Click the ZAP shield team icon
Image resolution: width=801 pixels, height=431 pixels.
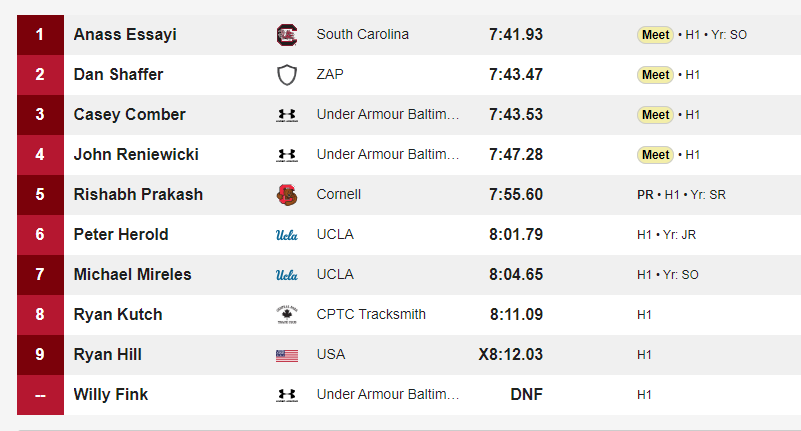287,75
